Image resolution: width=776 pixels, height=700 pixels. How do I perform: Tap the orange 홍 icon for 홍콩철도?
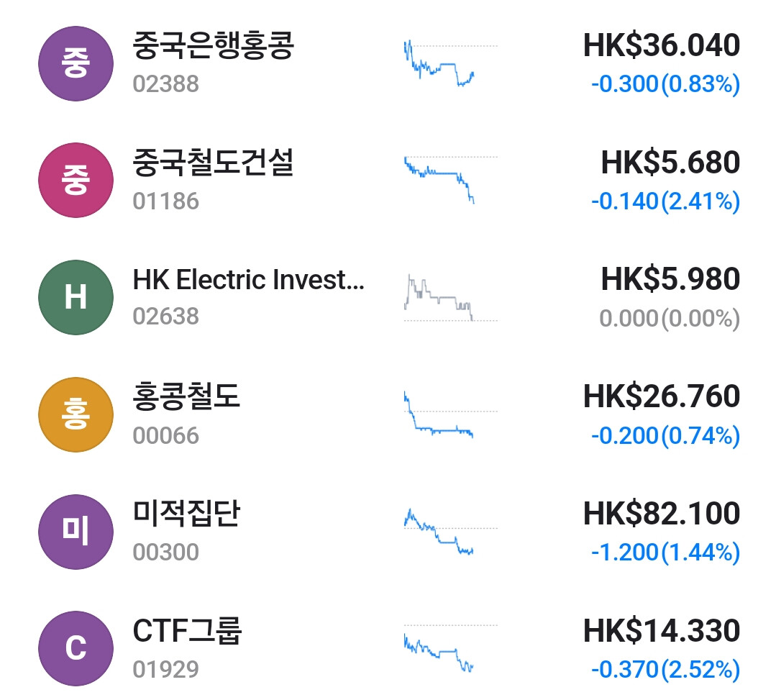[x=76, y=414]
